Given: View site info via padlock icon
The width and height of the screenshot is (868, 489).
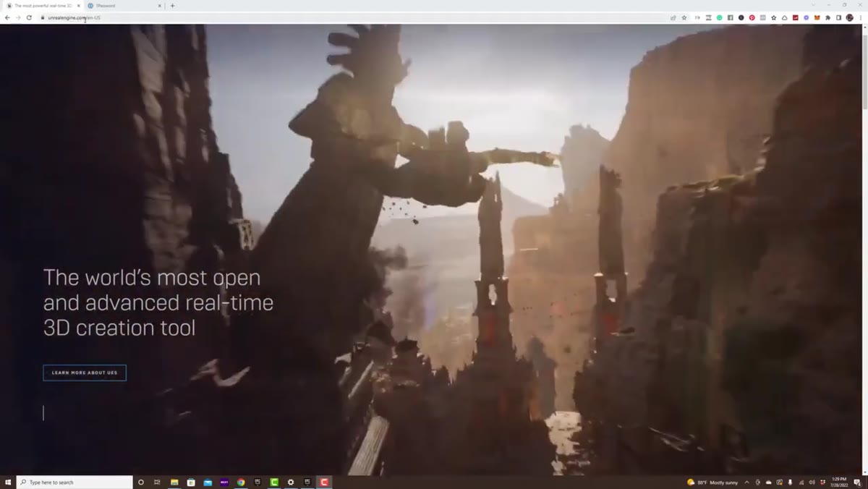Looking at the screenshot, I should coord(43,17).
